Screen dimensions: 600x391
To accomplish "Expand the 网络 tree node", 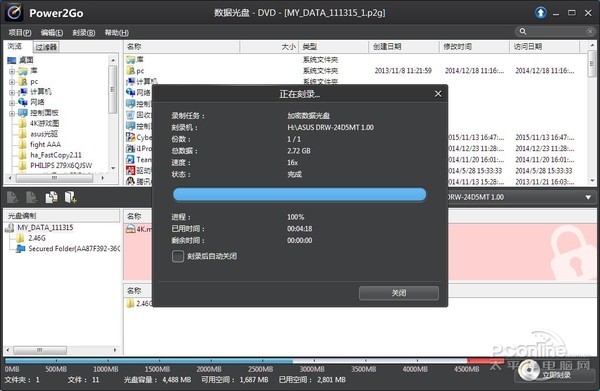I will (x=11, y=103).
